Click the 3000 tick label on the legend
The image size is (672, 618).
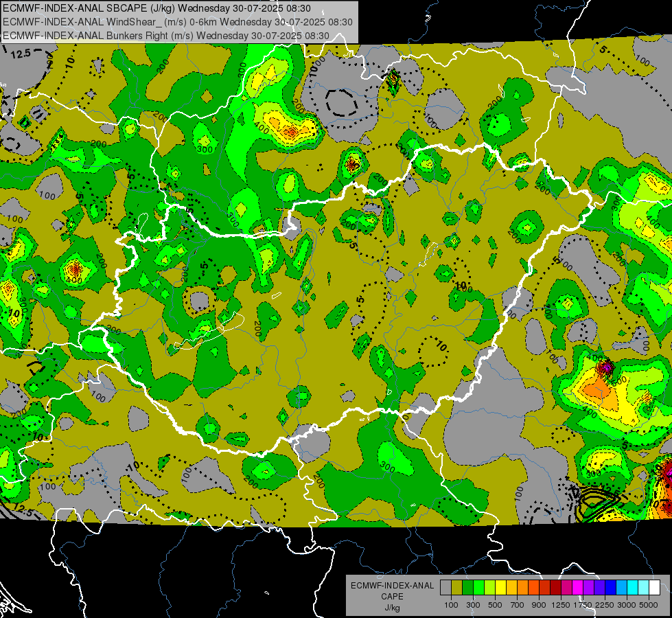click(x=627, y=605)
